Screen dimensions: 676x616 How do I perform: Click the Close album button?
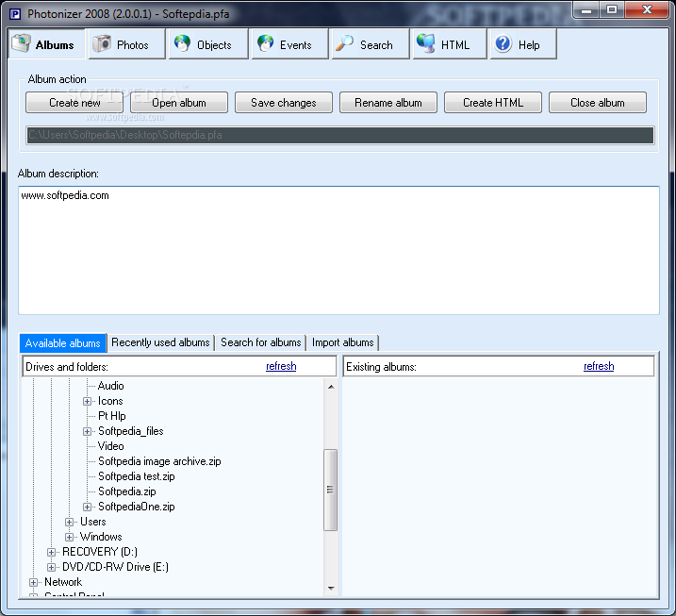click(598, 103)
